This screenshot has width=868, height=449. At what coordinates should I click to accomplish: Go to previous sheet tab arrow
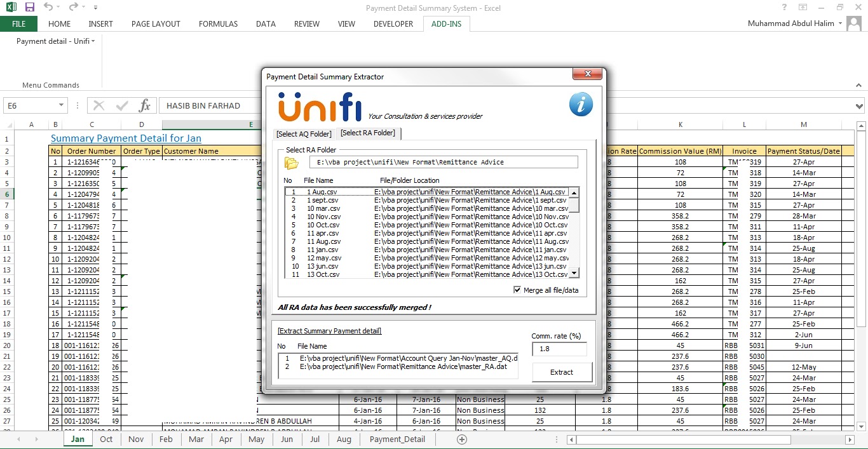(x=18, y=439)
